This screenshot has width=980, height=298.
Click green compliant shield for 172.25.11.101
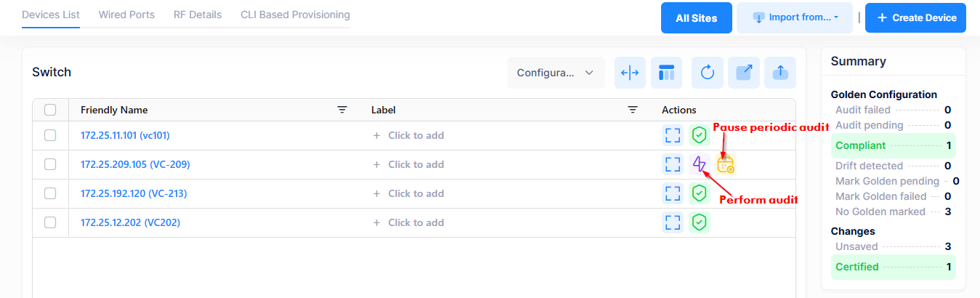tap(699, 135)
